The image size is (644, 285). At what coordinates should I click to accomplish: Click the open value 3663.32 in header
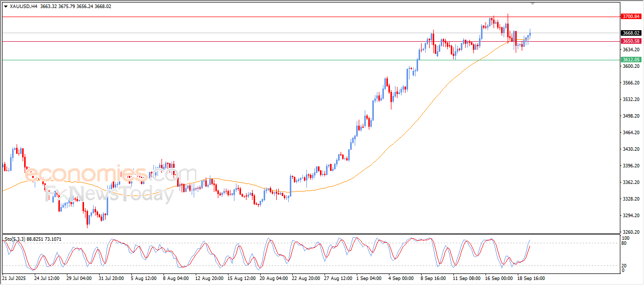(x=49, y=7)
